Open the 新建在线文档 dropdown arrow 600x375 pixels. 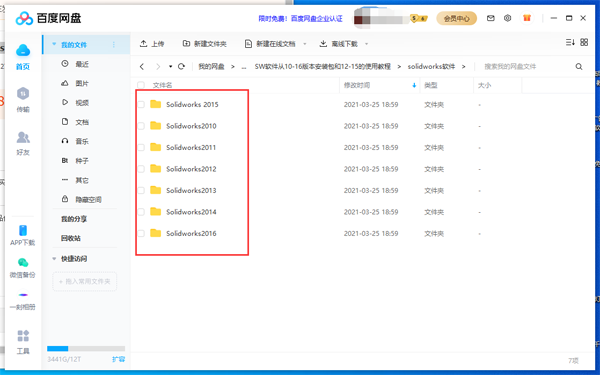(305, 44)
